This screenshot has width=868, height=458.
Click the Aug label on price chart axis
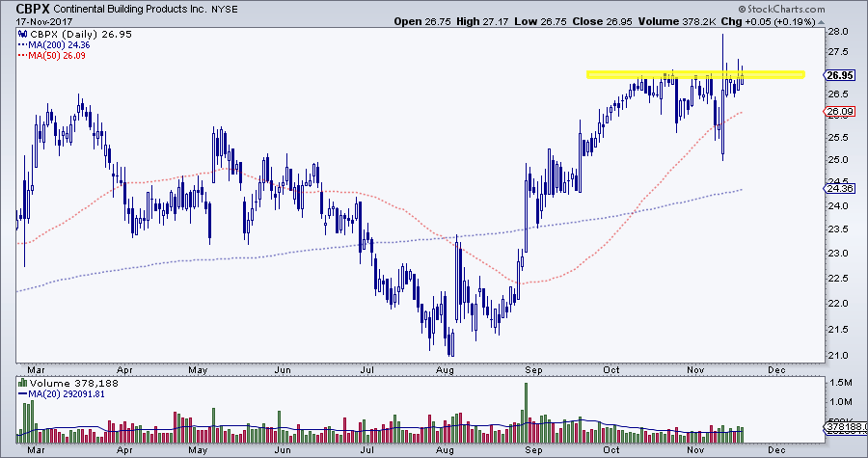coord(446,369)
